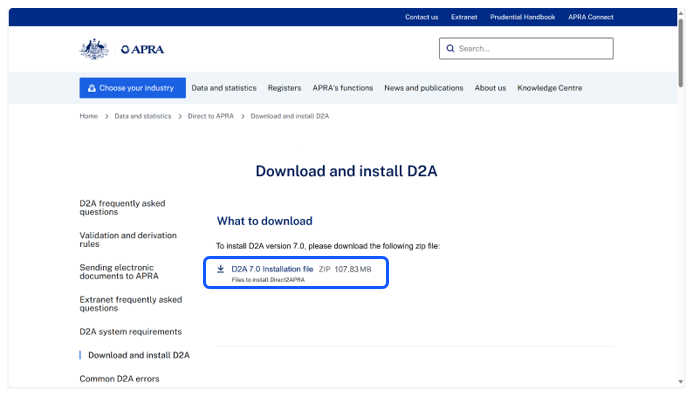Image resolution: width=693 pixels, height=399 pixels.
Task: Click the 'Download and install D2A' main heading
Action: [346, 171]
